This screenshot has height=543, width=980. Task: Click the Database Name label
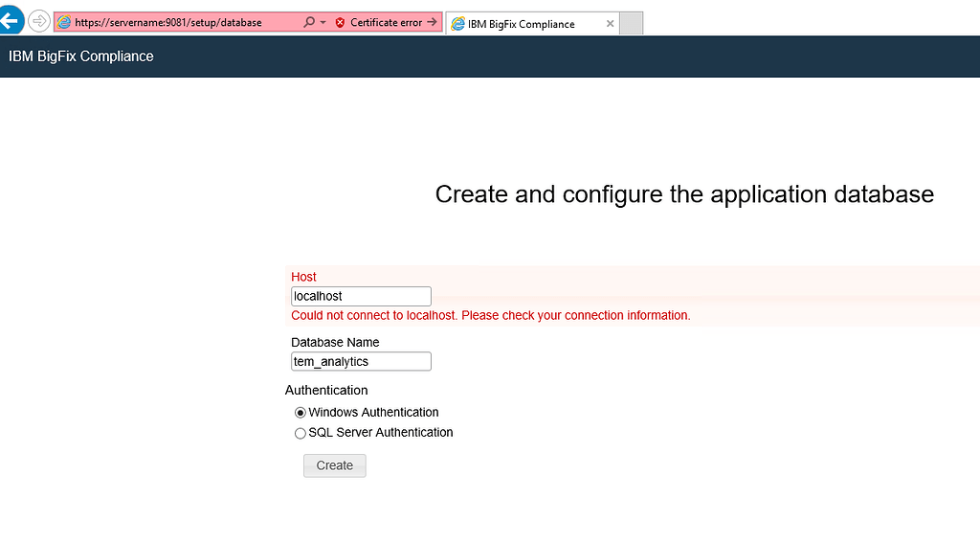335,342
